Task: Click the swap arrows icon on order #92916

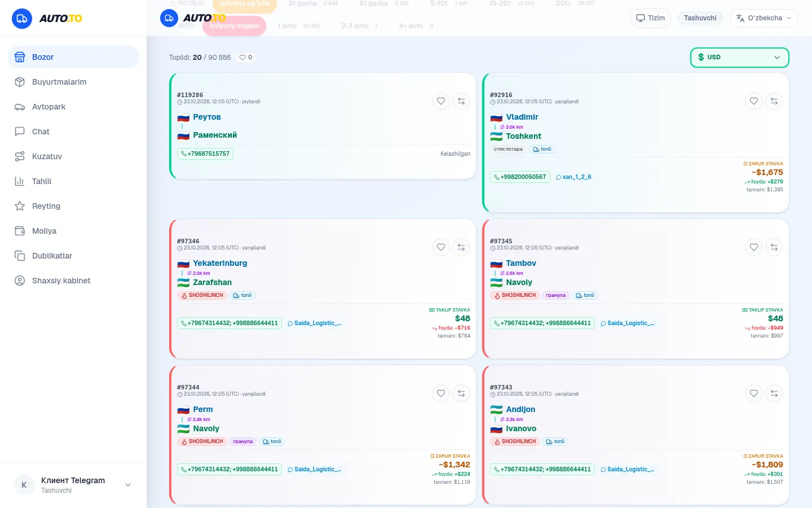Action: tap(774, 101)
